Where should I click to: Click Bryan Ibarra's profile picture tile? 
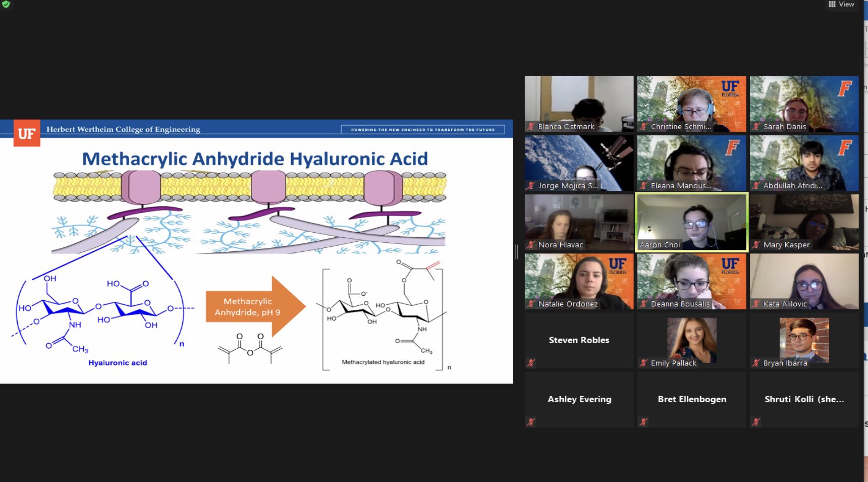tap(804, 339)
